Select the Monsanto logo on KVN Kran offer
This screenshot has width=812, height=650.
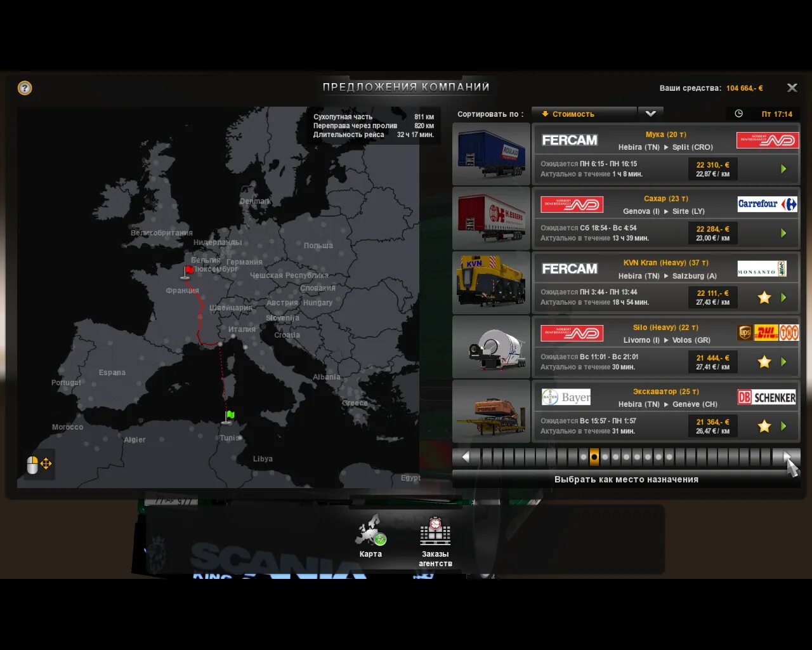click(x=762, y=268)
